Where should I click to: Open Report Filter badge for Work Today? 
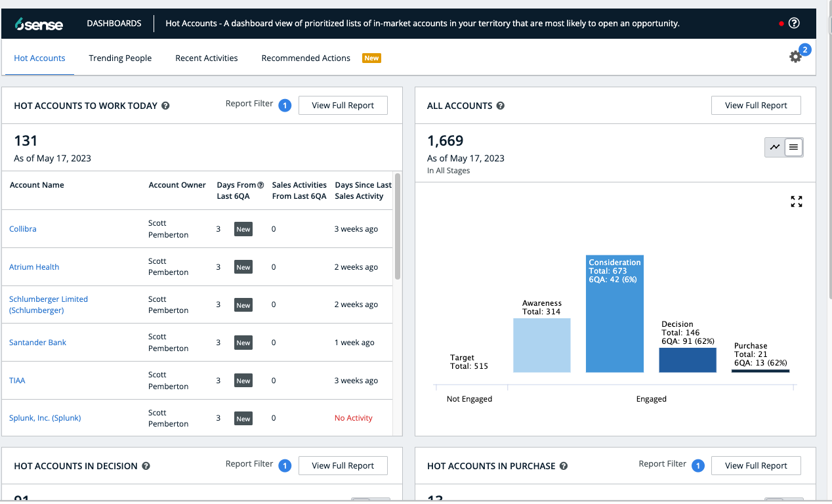click(285, 105)
